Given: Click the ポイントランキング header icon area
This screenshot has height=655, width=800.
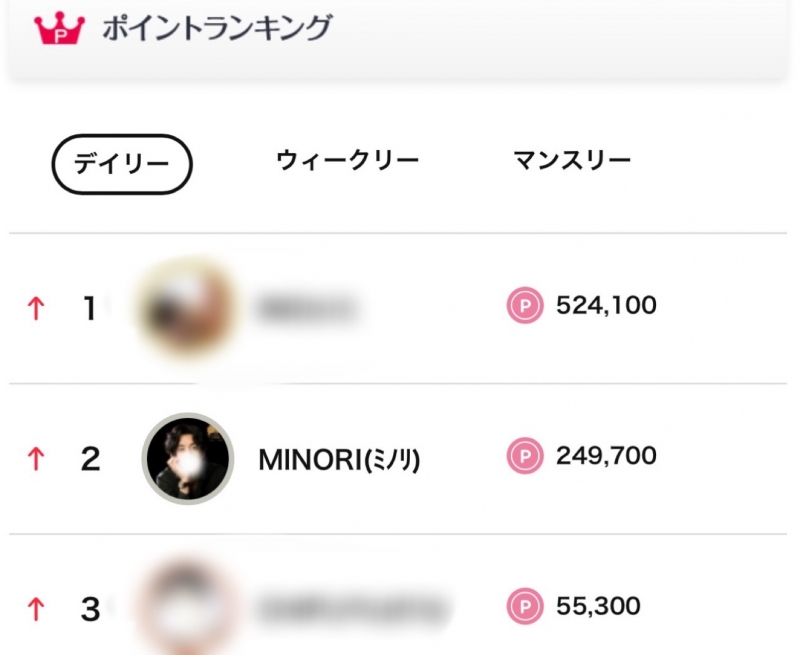Looking at the screenshot, I should click(59, 27).
